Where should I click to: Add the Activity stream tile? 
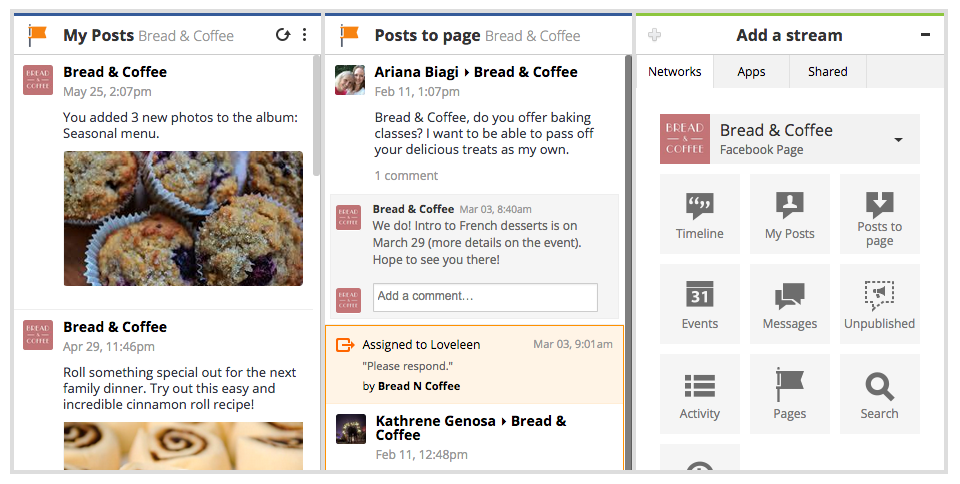(x=699, y=393)
